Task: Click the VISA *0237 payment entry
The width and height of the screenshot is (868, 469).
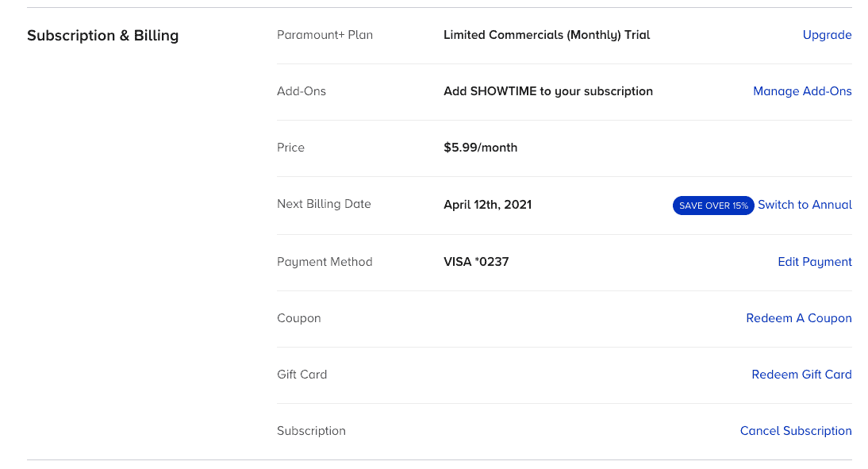Action: (476, 262)
